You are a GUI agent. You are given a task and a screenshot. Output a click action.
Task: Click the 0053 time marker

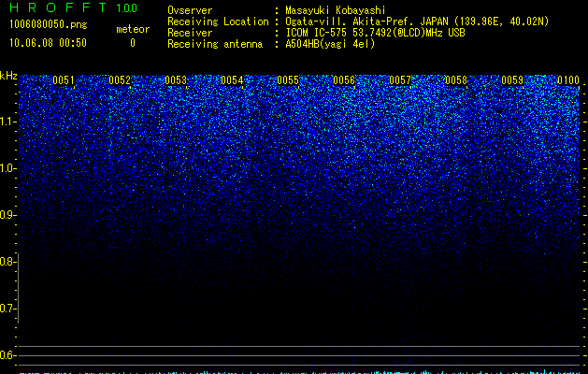[x=176, y=80]
